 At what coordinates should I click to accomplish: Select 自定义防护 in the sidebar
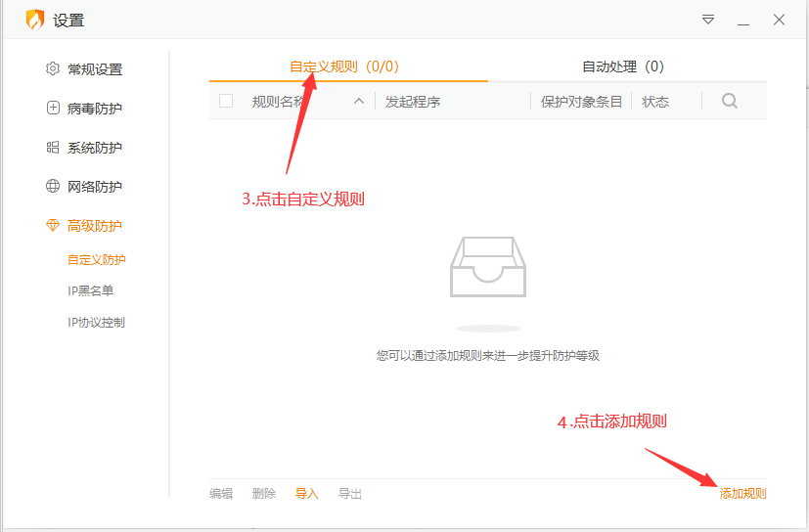pos(96,260)
